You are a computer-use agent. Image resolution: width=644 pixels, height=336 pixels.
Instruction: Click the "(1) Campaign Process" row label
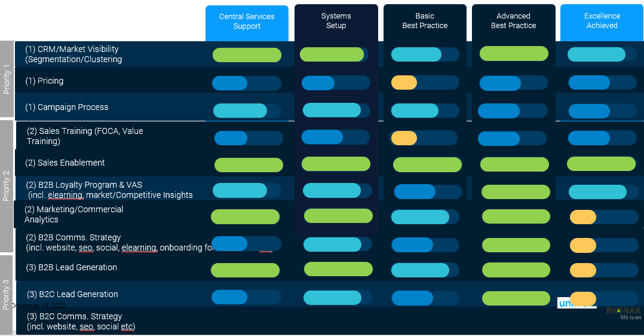pyautogui.click(x=67, y=107)
